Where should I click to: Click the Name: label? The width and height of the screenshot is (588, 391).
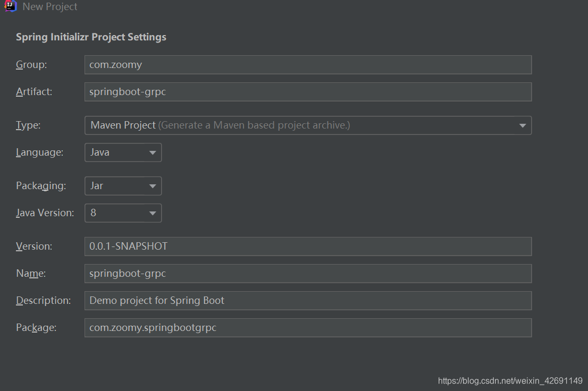(x=31, y=274)
